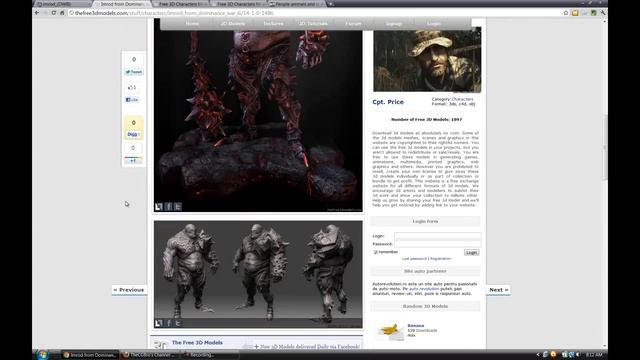Go back with the browser back arrow
This screenshot has width=640, height=360.
tap(37, 13)
